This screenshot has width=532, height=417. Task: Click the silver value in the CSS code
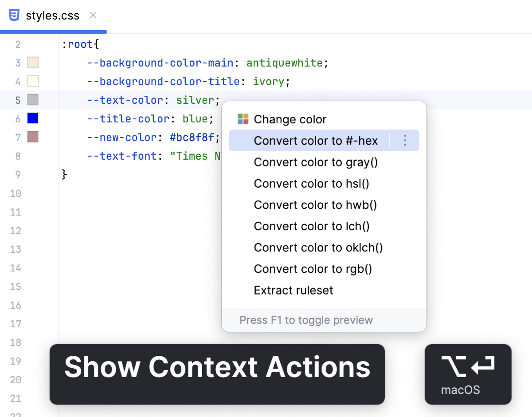pos(195,100)
